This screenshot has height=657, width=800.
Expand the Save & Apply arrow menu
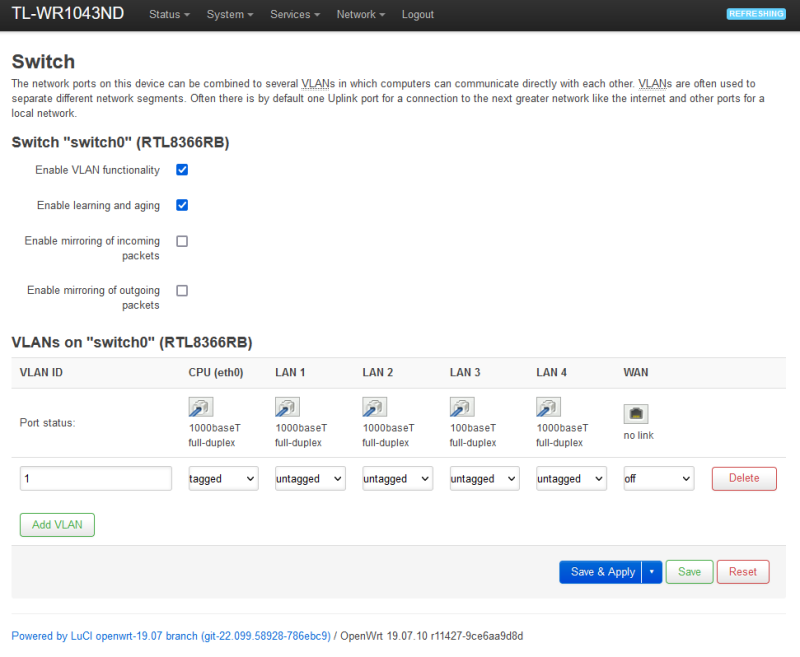pos(652,572)
